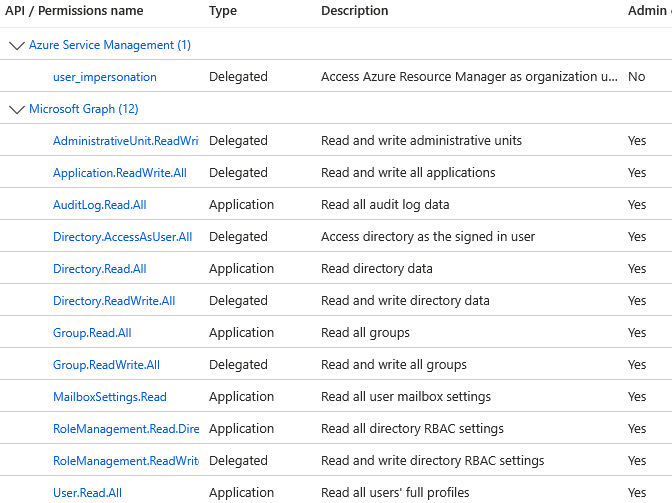Open the AuditLog.Read.All permission
The height and width of the screenshot is (503, 672).
click(99, 205)
